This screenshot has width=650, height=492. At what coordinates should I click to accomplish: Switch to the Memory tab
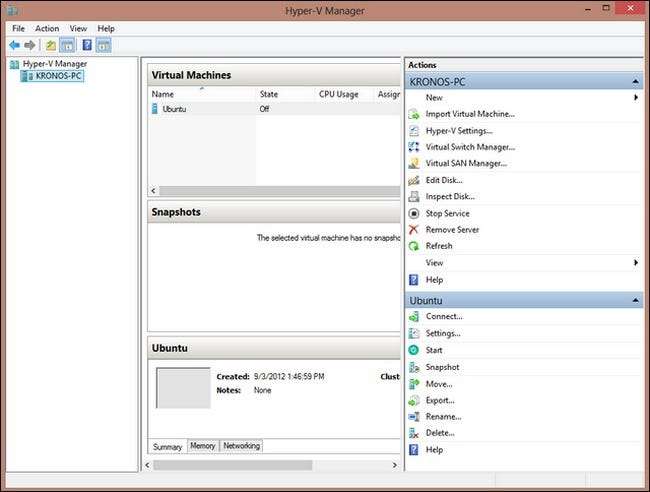pos(202,446)
